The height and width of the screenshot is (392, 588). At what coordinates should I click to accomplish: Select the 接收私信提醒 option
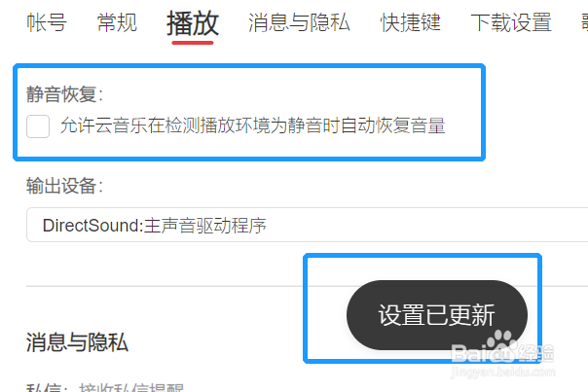[131, 387]
